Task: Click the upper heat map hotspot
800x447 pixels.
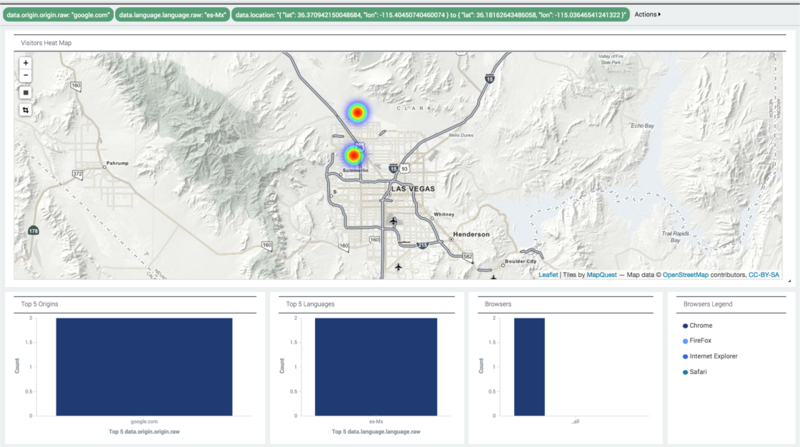Action: click(x=358, y=112)
